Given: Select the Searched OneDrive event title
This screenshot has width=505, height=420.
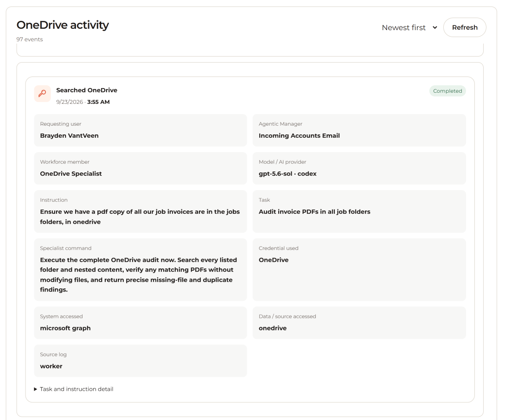Looking at the screenshot, I should coord(87,90).
